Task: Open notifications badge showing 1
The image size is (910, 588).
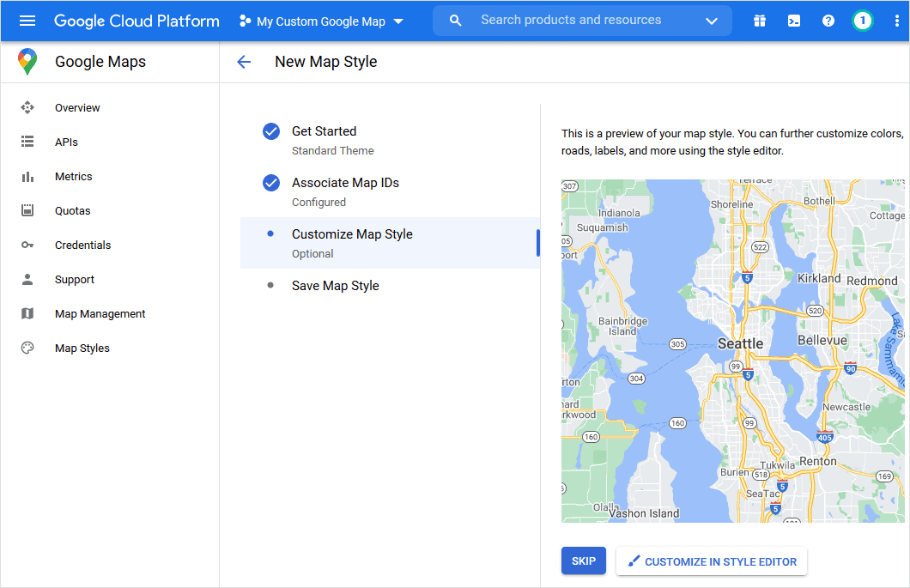Action: [x=863, y=21]
